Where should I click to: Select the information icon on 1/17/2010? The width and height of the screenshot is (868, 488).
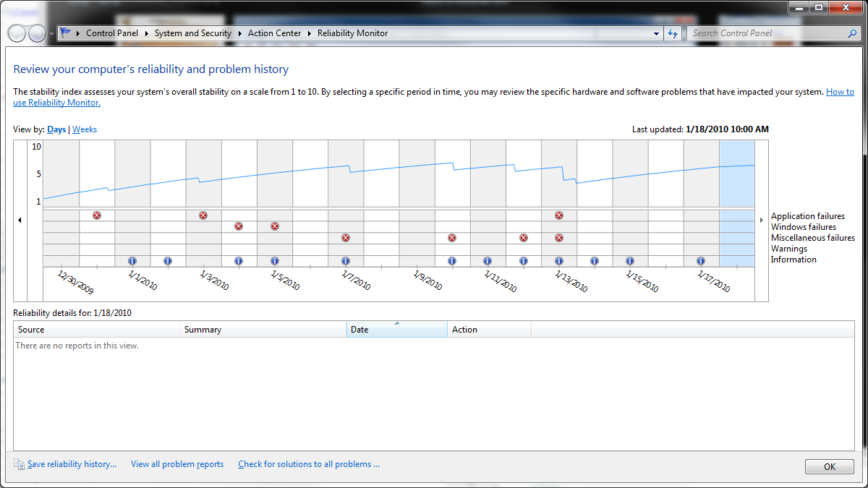701,261
